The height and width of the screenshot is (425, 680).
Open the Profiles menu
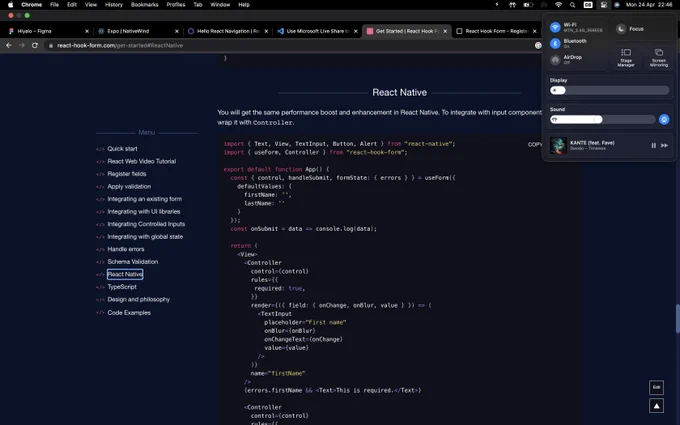click(x=176, y=5)
